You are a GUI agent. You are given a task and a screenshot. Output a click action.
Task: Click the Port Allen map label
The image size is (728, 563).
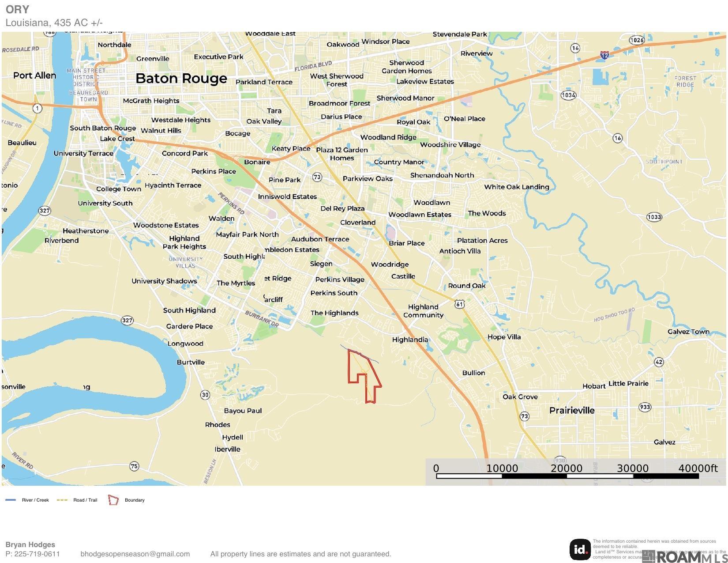pyautogui.click(x=35, y=76)
